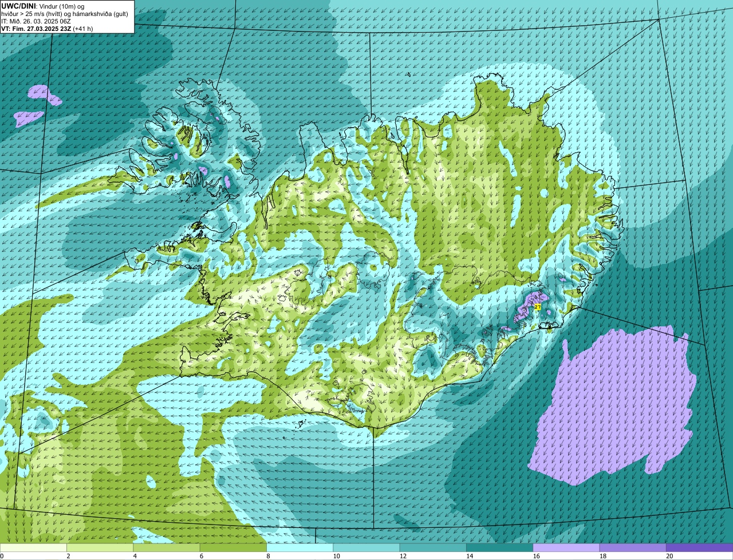Viewport: 733px width, 560px height.
Task: Choose the 12–14 m/s teal legend swatch
Action: pyautogui.click(x=433, y=547)
